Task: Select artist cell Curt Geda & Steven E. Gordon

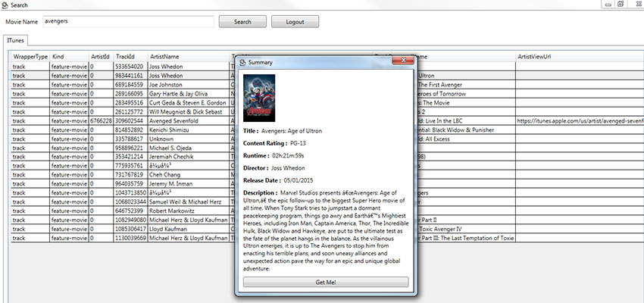Action: click(x=188, y=103)
